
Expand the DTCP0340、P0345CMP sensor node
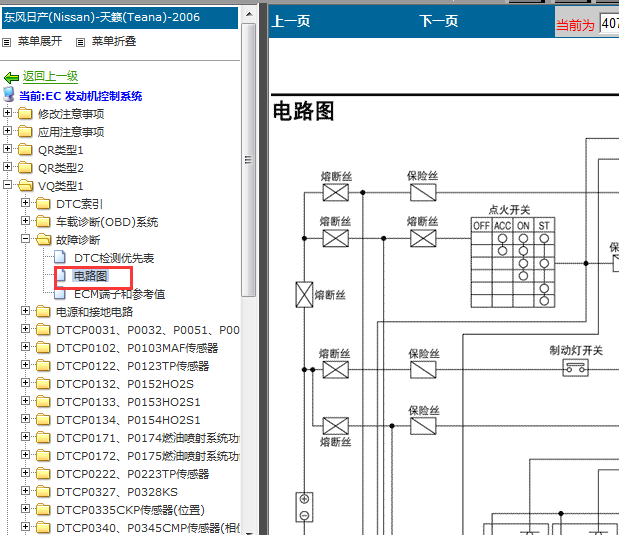point(25,527)
